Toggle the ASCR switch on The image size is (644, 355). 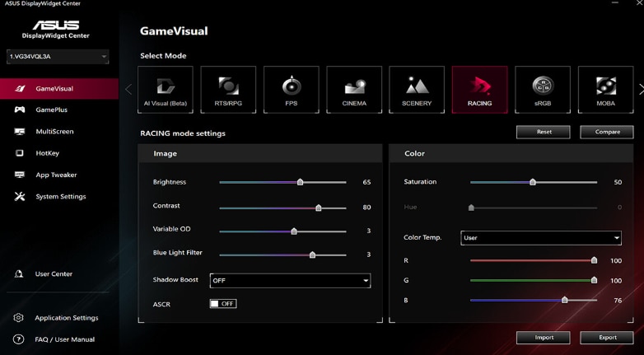[222, 304]
